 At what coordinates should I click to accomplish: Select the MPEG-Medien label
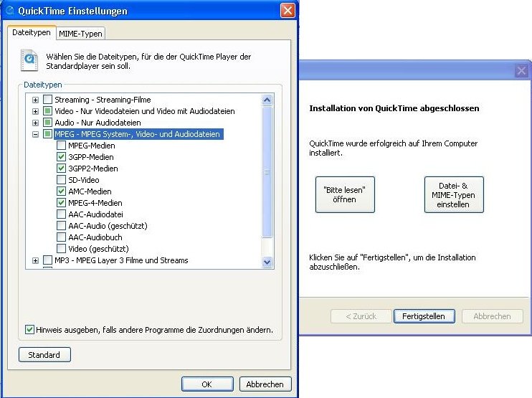92,146
